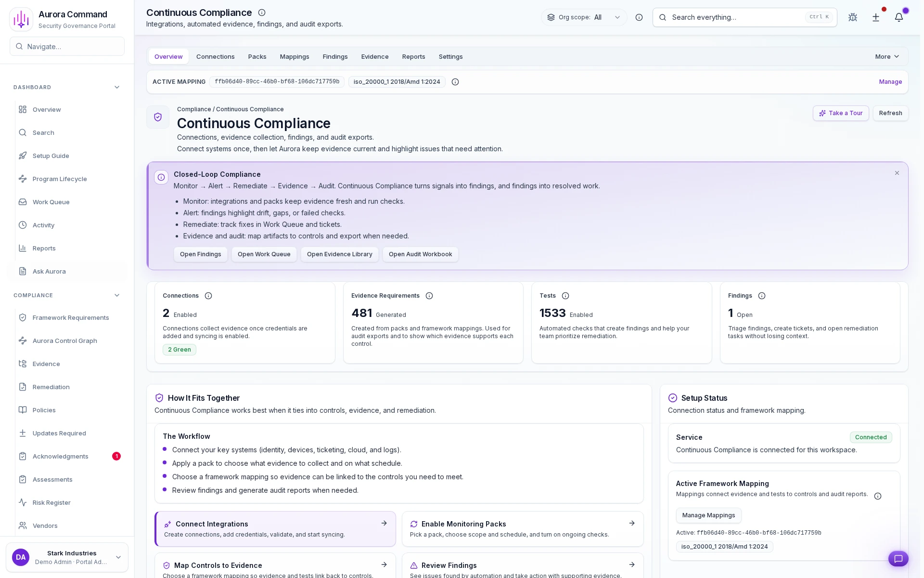Viewport: 924px width, 578px height.
Task: Open the Audit Workbook
Action: tap(420, 254)
